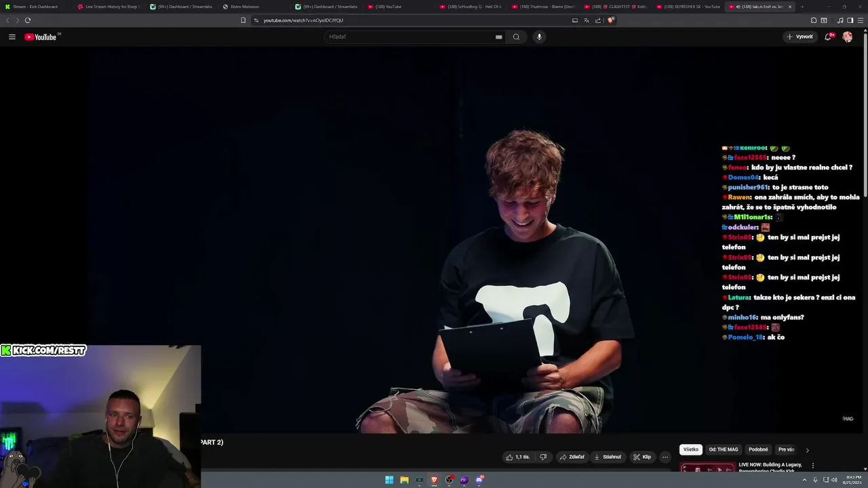
Task: Open the Windows Start menu
Action: coord(389,480)
